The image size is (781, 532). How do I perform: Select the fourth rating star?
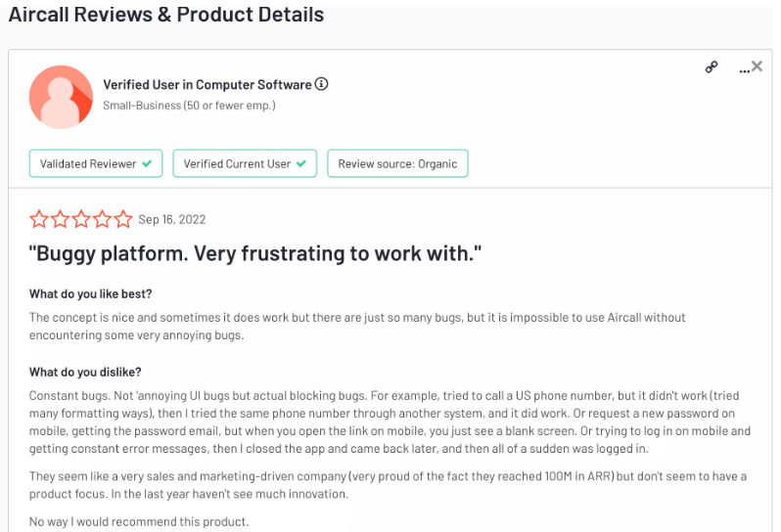coord(102,219)
